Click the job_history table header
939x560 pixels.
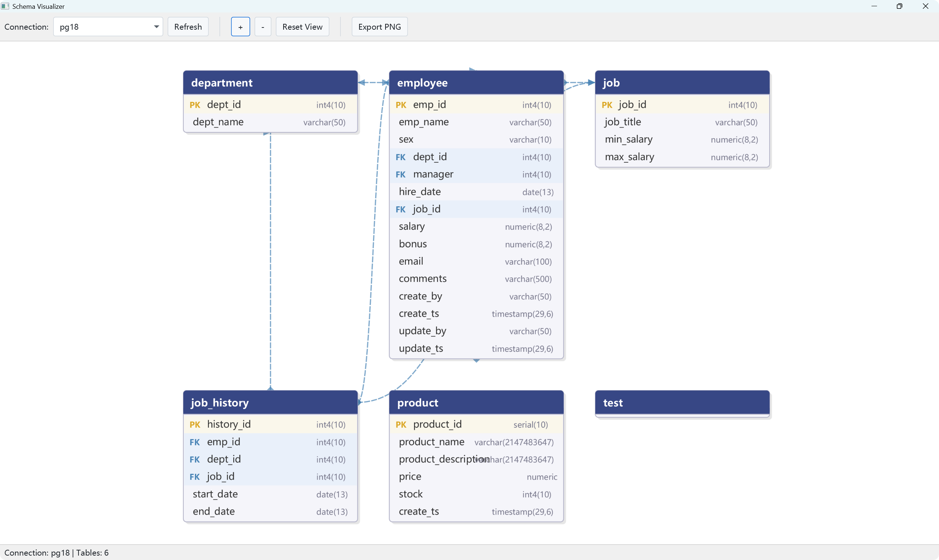[270, 403]
